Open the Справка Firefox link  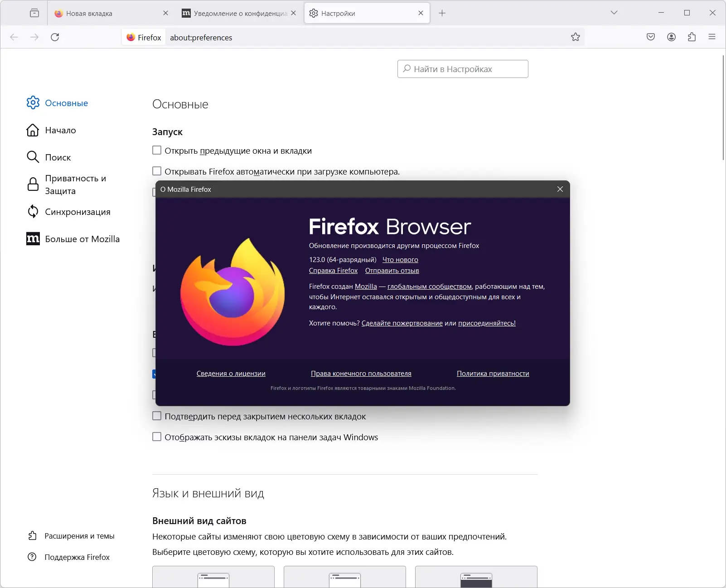tap(333, 271)
